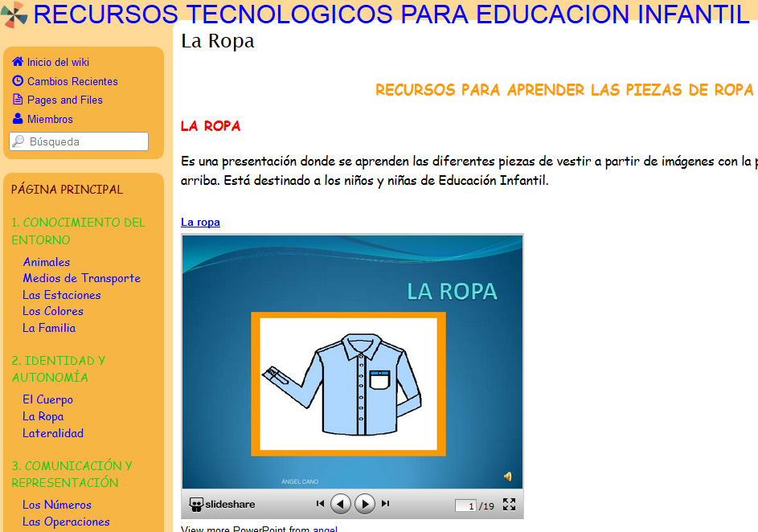Open the La ropa presentation link
758x532 pixels.
click(x=199, y=223)
